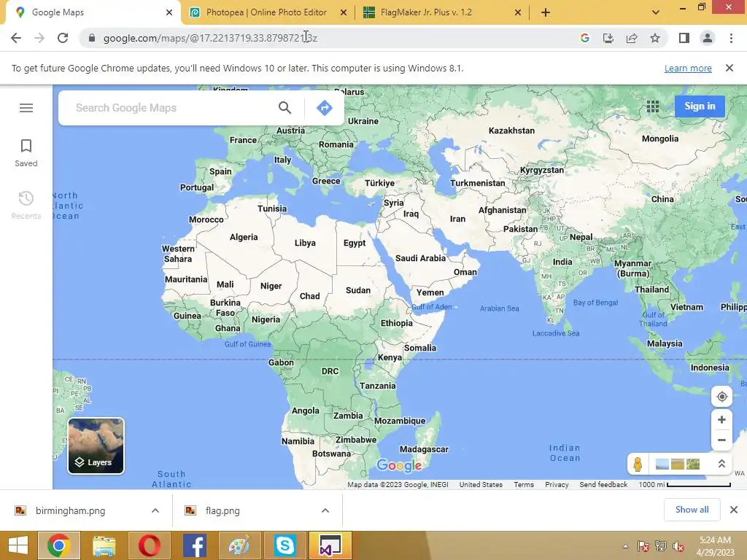Screen dimensions: 747x560
Task: Click Show all downloads
Action: pyautogui.click(x=692, y=510)
